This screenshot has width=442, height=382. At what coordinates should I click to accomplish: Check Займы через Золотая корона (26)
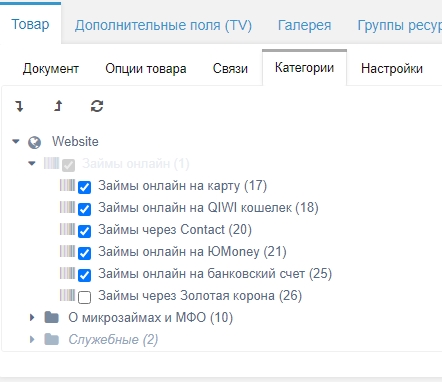tap(84, 297)
